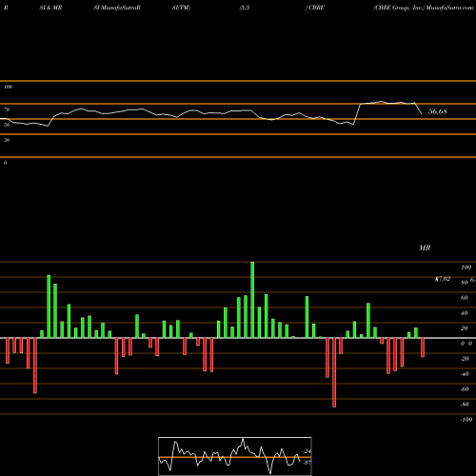
Task: Click the SI MunafaSutraR header text
Action: coord(117,8)
